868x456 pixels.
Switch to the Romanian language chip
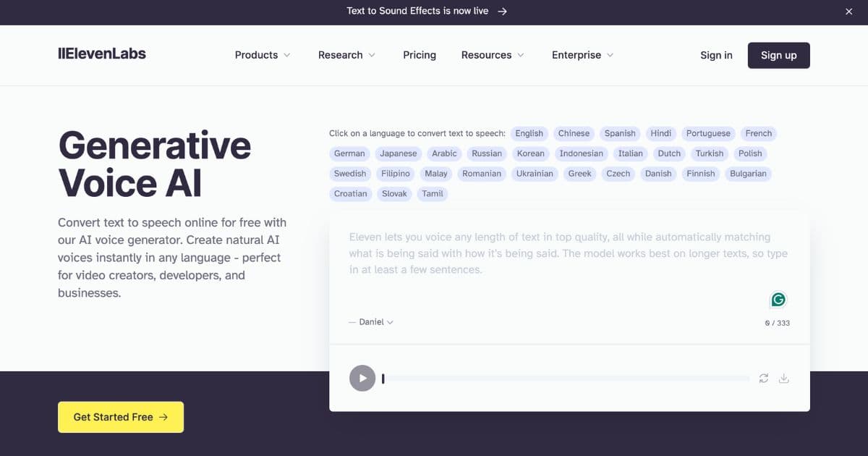[x=482, y=174]
